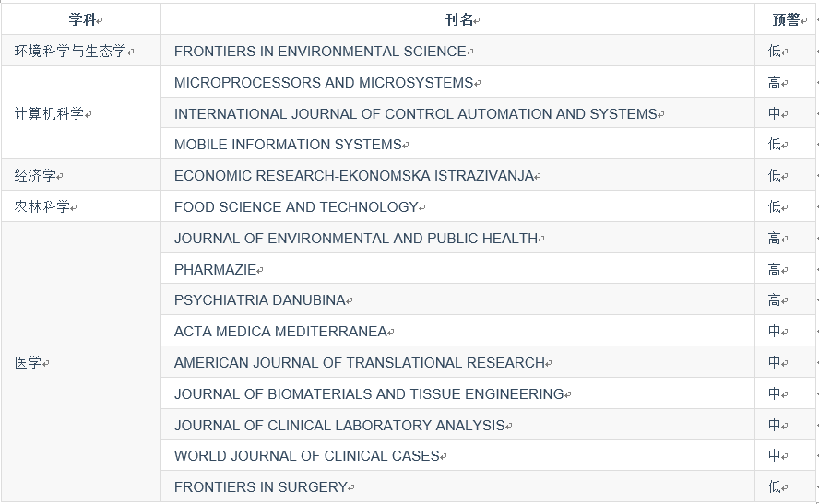Screen dimensions: 819x504
Task: Click World Journal of Clinical Cases
Action: (x=306, y=455)
